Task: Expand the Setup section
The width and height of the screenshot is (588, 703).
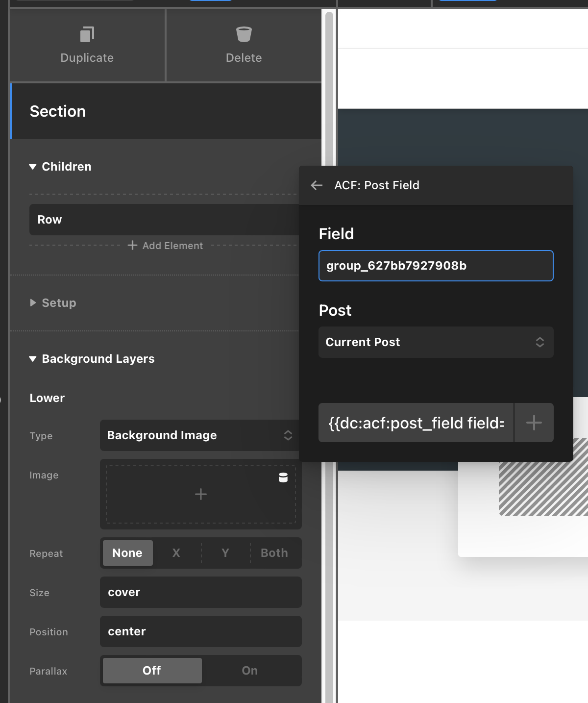Action: click(33, 303)
